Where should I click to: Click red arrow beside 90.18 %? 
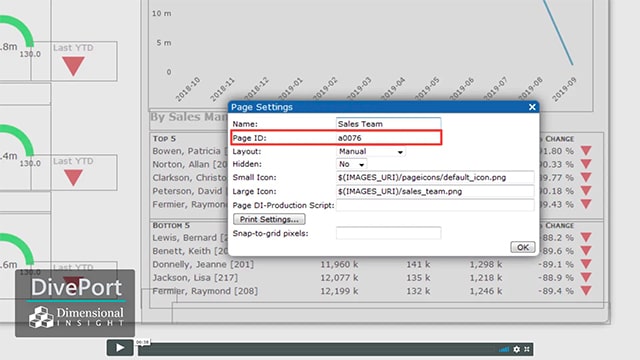coord(586,191)
